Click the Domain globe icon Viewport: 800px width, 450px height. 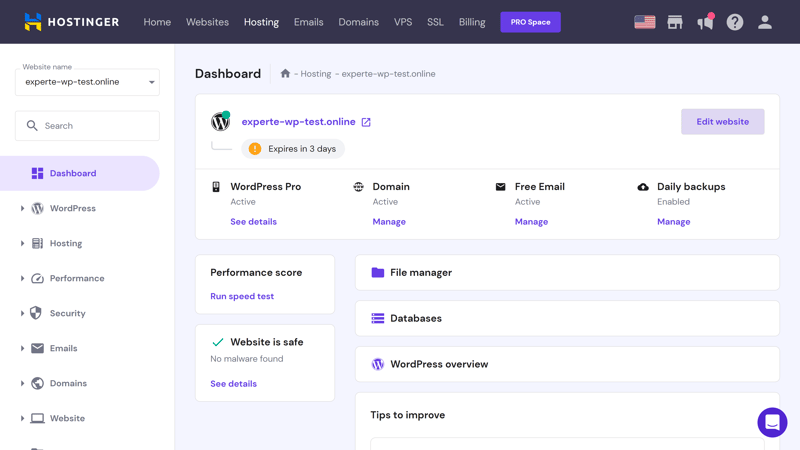[359, 187]
